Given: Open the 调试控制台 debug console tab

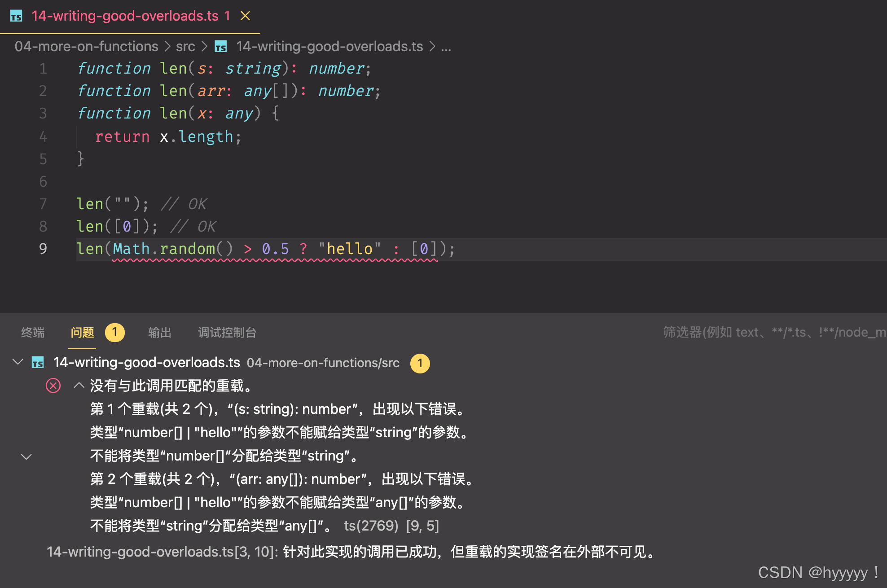Looking at the screenshot, I should pyautogui.click(x=227, y=333).
